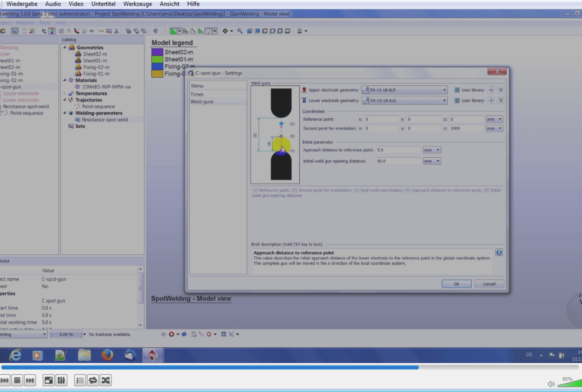The image size is (582, 392).
Task: Open the Werkzeuge menu
Action: tap(137, 4)
